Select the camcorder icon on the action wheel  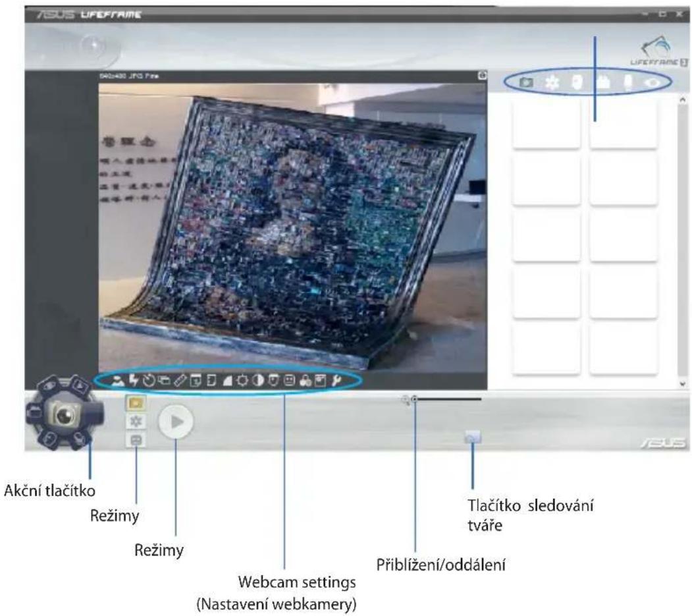coord(34,413)
